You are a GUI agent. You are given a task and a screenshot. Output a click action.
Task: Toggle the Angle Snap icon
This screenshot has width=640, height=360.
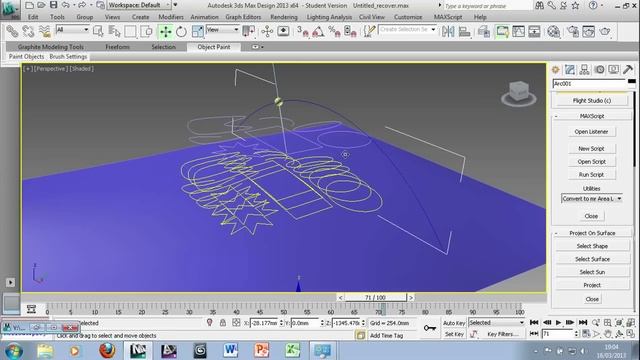(318, 31)
